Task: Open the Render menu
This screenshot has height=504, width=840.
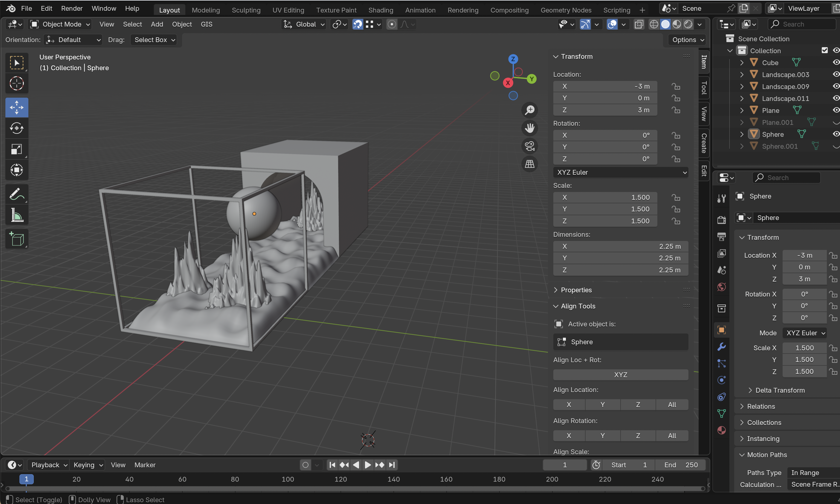Action: coord(72,8)
